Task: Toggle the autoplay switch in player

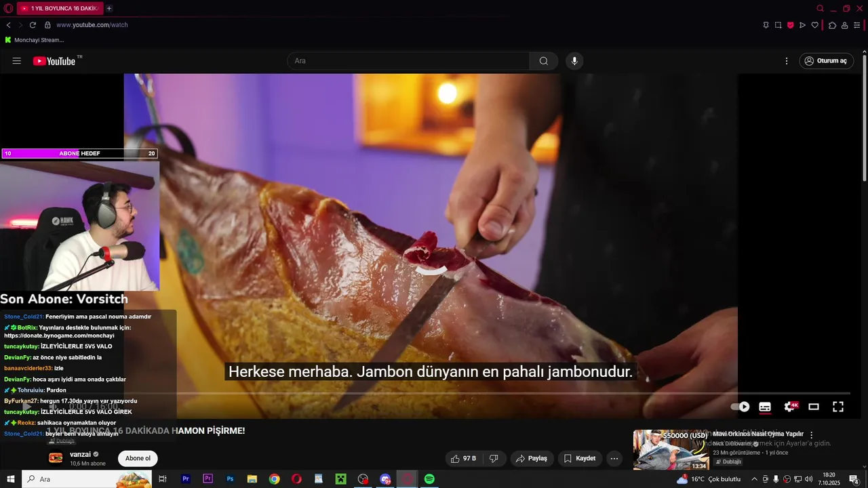Action: (741, 407)
